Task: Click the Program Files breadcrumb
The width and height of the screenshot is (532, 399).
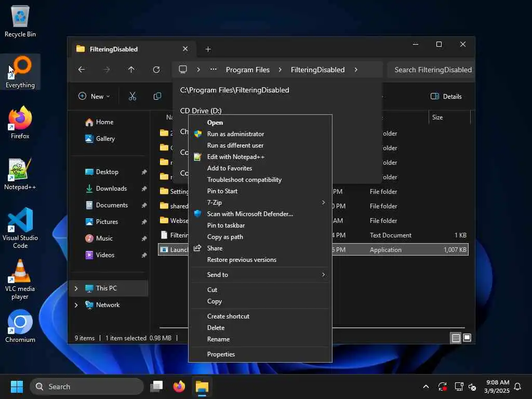Action: click(248, 70)
